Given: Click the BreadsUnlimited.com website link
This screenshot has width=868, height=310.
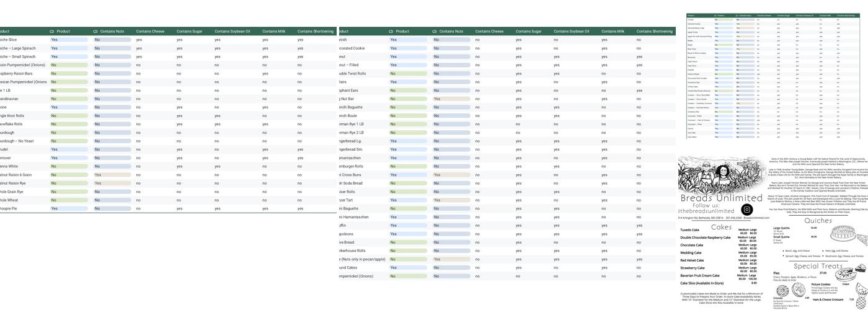Looking at the screenshot, I should pyautogui.click(x=756, y=218).
